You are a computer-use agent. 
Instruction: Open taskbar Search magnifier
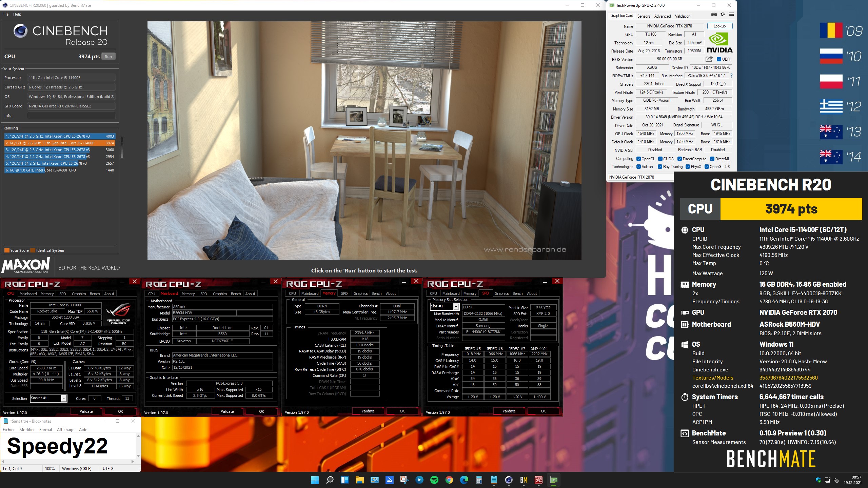point(330,480)
